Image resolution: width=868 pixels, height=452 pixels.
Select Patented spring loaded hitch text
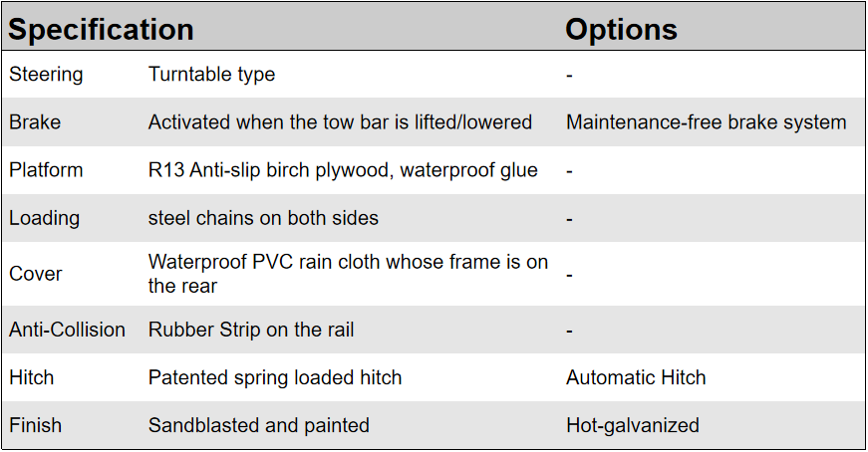coord(275,377)
